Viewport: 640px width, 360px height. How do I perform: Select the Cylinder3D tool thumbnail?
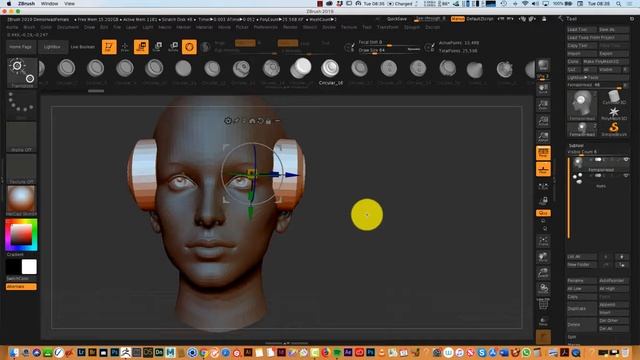pyautogui.click(x=614, y=98)
